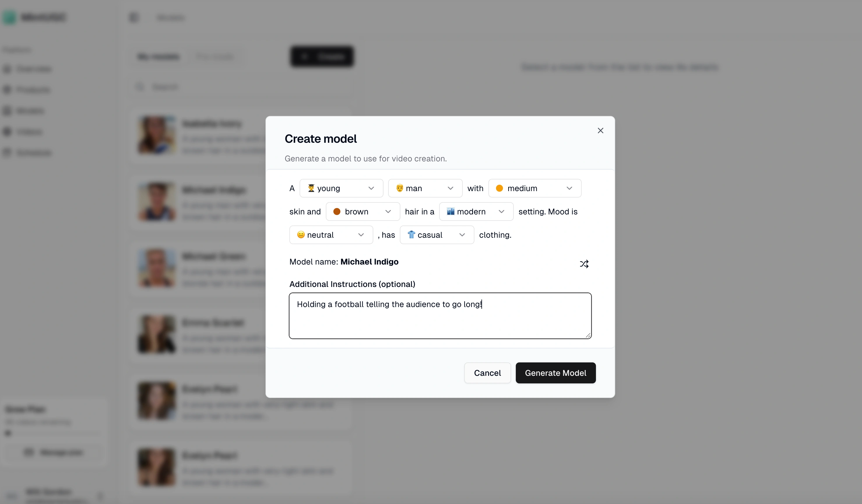Expand the medium skin tone dropdown

pyautogui.click(x=535, y=188)
